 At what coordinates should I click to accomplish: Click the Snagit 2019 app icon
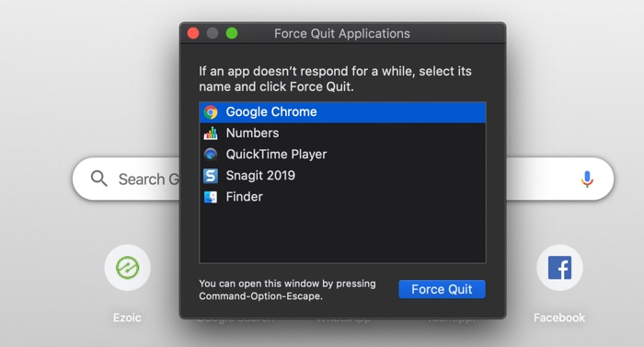(211, 176)
